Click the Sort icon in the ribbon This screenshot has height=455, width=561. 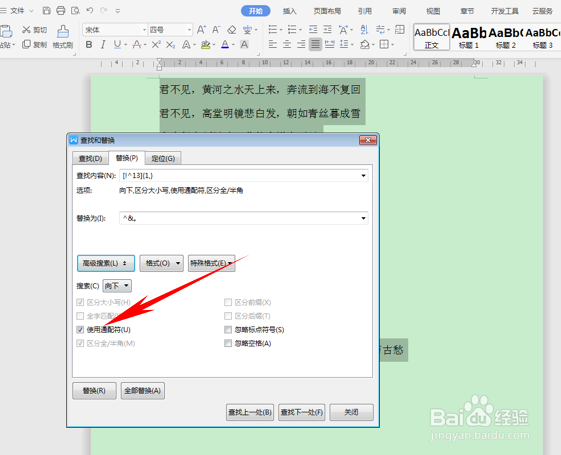(364, 29)
